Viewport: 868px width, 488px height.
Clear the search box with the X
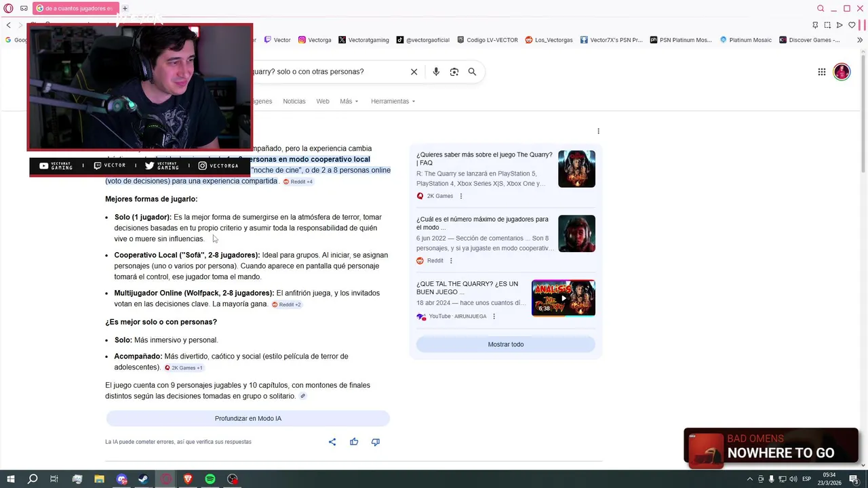414,72
